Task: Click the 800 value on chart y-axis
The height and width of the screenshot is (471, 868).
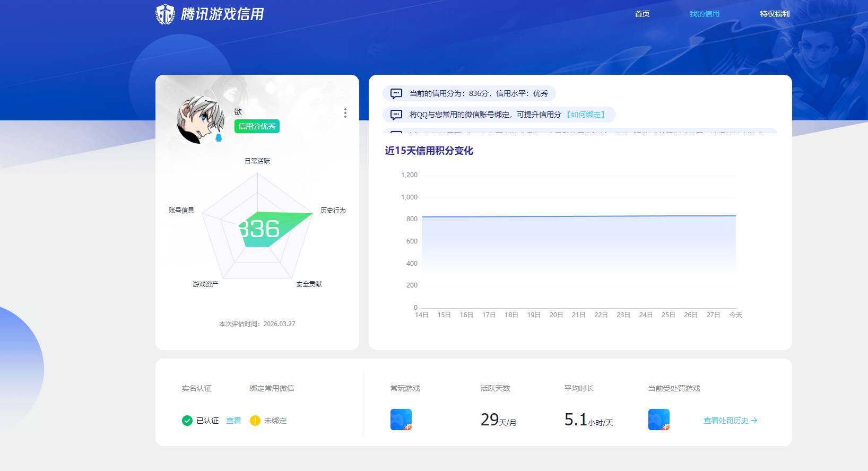Action: 412,219
